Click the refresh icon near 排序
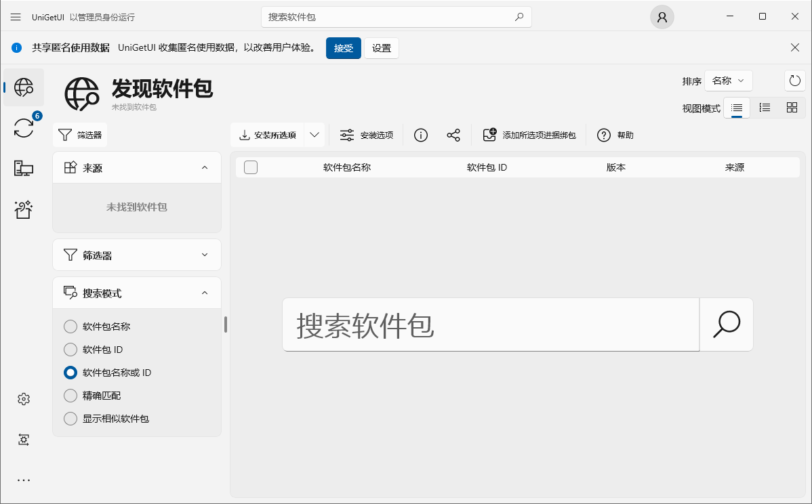812x504 pixels. (x=794, y=81)
